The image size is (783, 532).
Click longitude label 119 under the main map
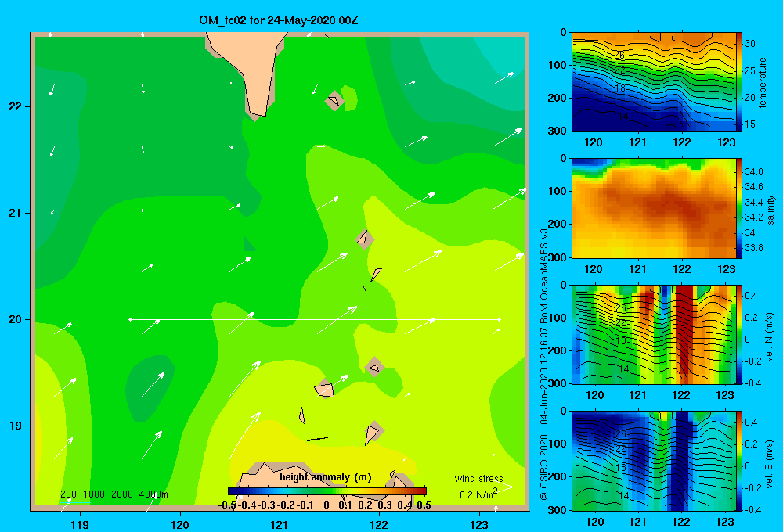click(x=80, y=524)
